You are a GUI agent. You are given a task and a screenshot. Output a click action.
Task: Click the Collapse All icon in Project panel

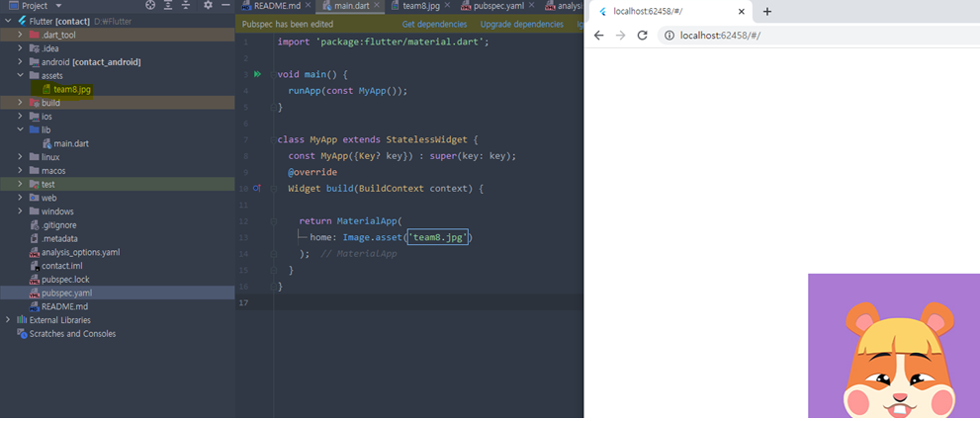pos(186,6)
